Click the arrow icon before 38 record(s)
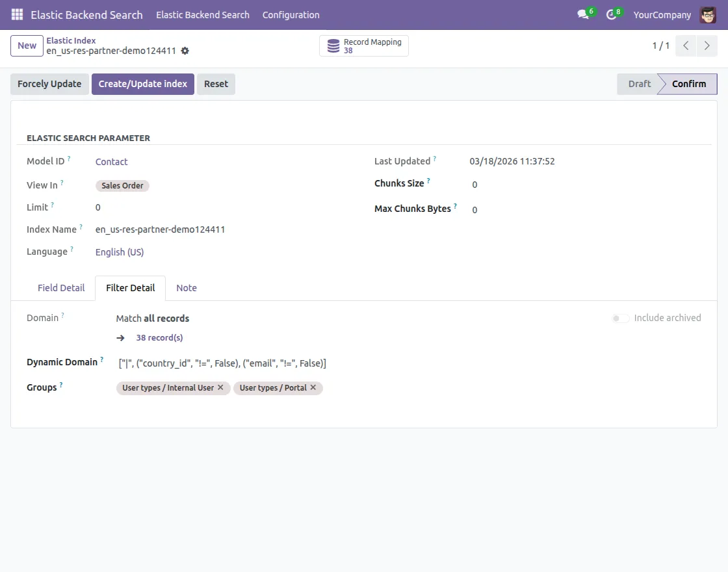 pos(121,338)
